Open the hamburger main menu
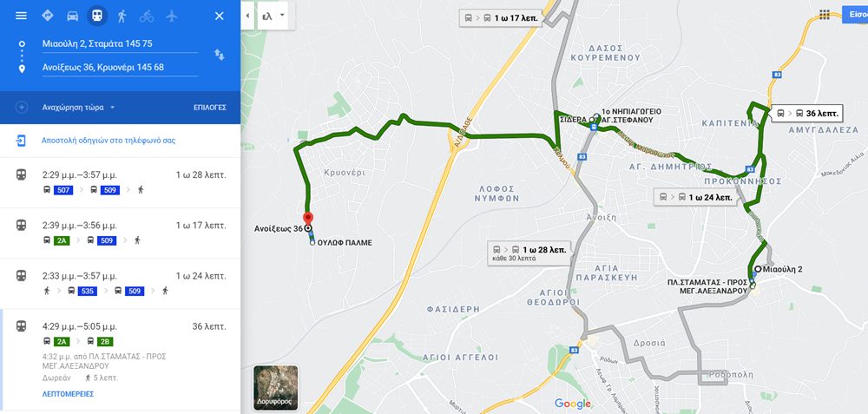This screenshot has width=868, height=414. pyautogui.click(x=21, y=16)
